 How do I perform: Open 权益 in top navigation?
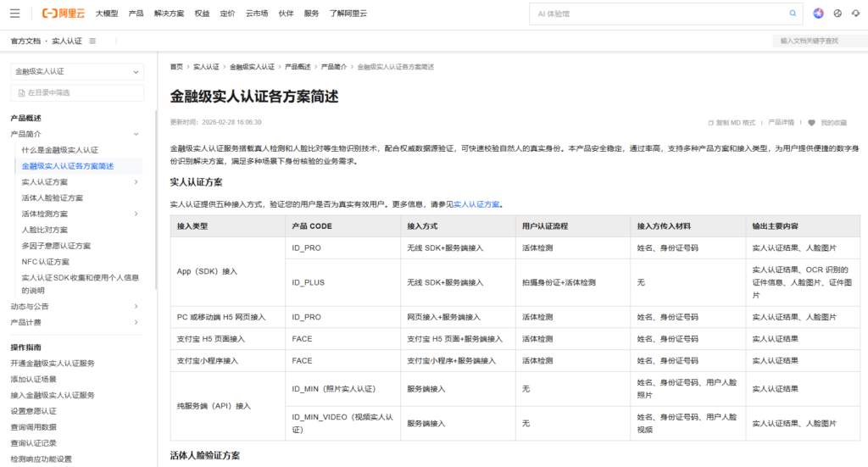coord(202,14)
